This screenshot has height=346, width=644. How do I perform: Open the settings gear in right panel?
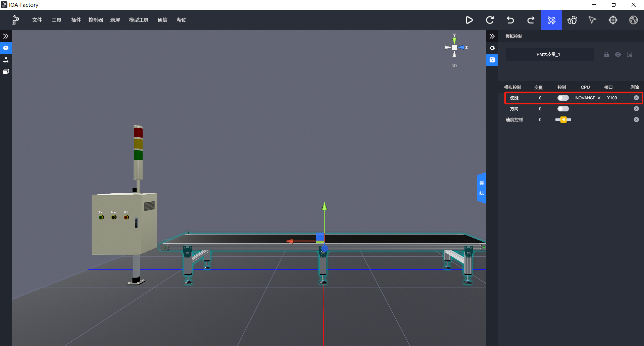pos(492,48)
